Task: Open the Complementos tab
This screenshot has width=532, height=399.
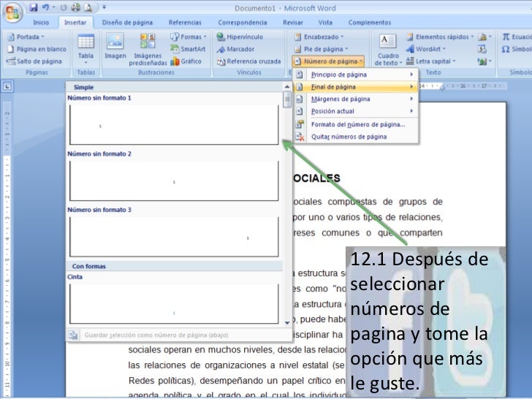Action: tap(370, 23)
